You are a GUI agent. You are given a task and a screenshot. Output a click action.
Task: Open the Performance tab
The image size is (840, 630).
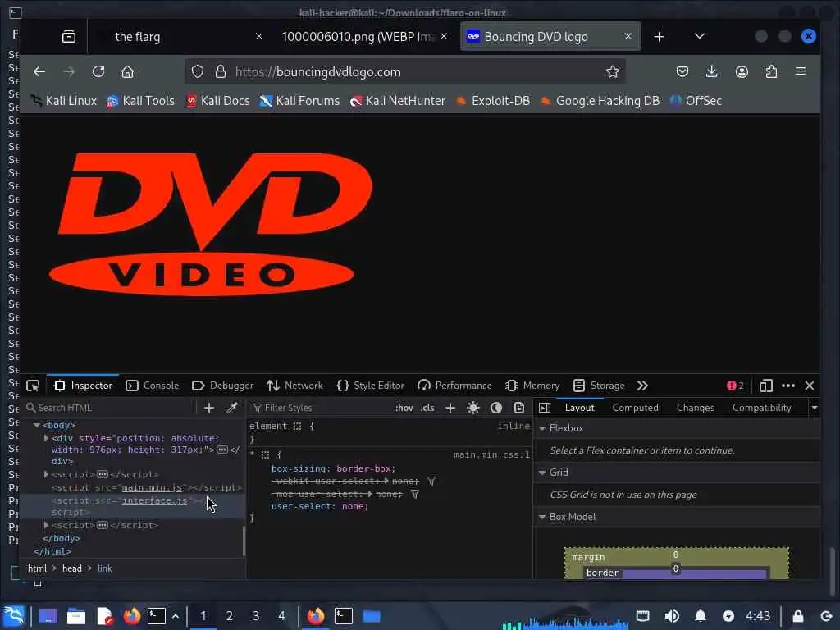point(454,386)
